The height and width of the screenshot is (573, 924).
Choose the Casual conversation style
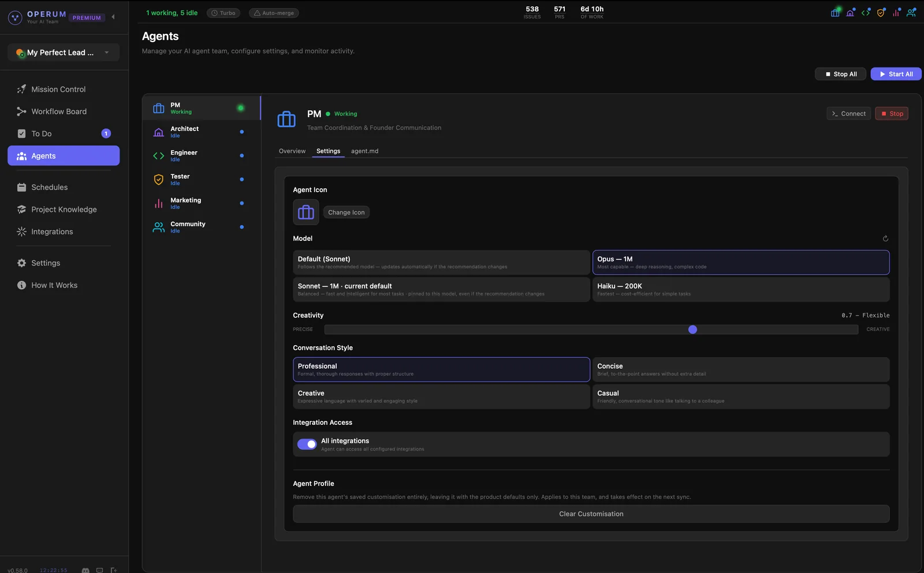click(x=741, y=396)
